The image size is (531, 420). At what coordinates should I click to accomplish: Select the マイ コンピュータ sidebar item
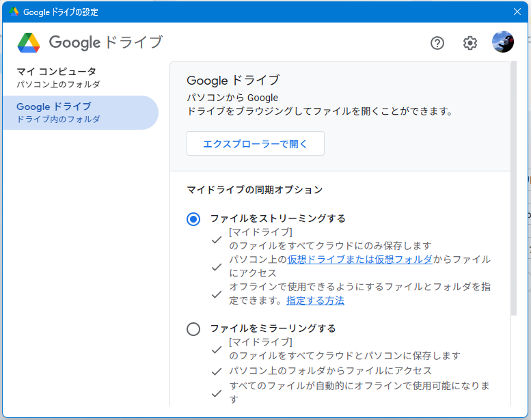point(80,78)
